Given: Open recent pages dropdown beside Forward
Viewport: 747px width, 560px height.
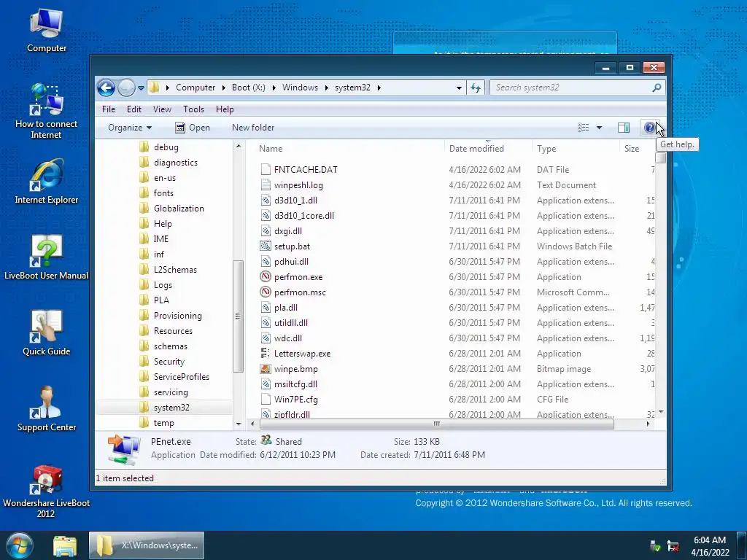Looking at the screenshot, I should coord(141,87).
